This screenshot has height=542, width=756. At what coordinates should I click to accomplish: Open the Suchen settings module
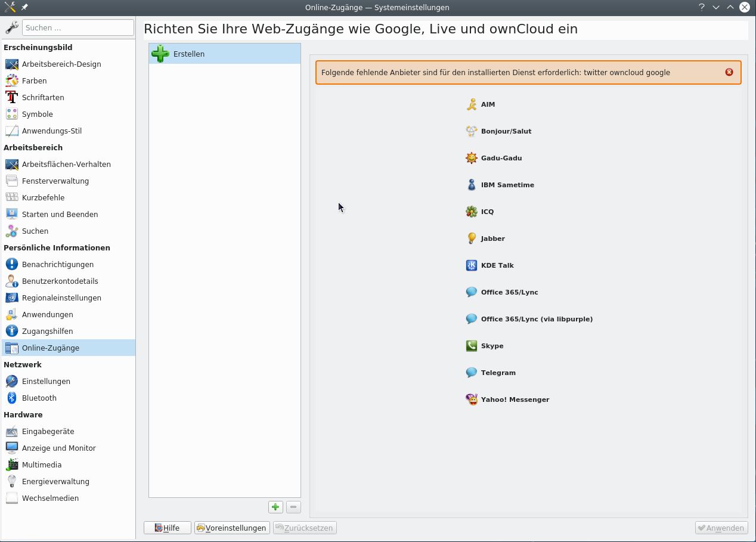tap(69, 231)
